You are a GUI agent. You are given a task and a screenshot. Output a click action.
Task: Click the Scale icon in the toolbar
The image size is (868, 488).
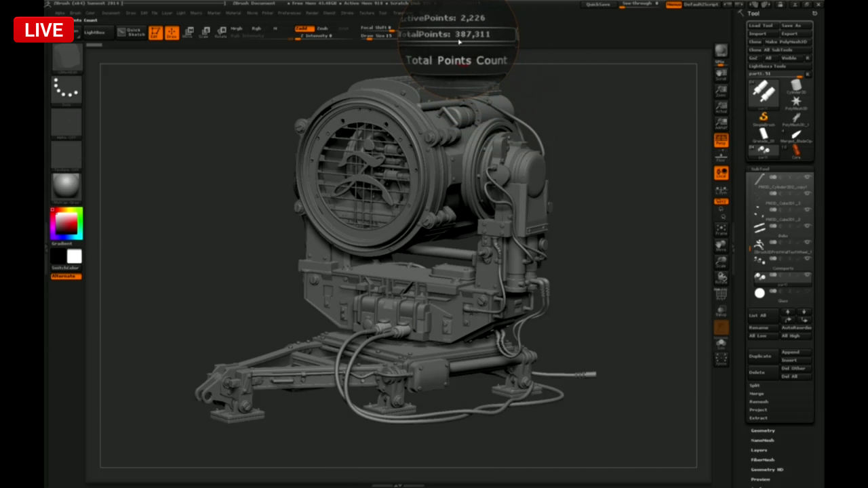point(205,33)
